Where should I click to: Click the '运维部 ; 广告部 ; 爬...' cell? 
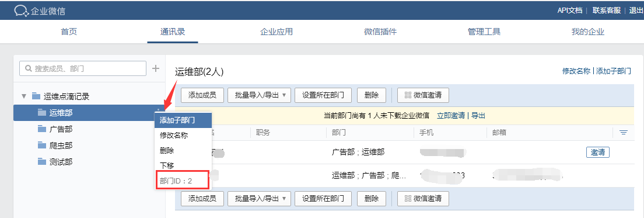coord(369,176)
